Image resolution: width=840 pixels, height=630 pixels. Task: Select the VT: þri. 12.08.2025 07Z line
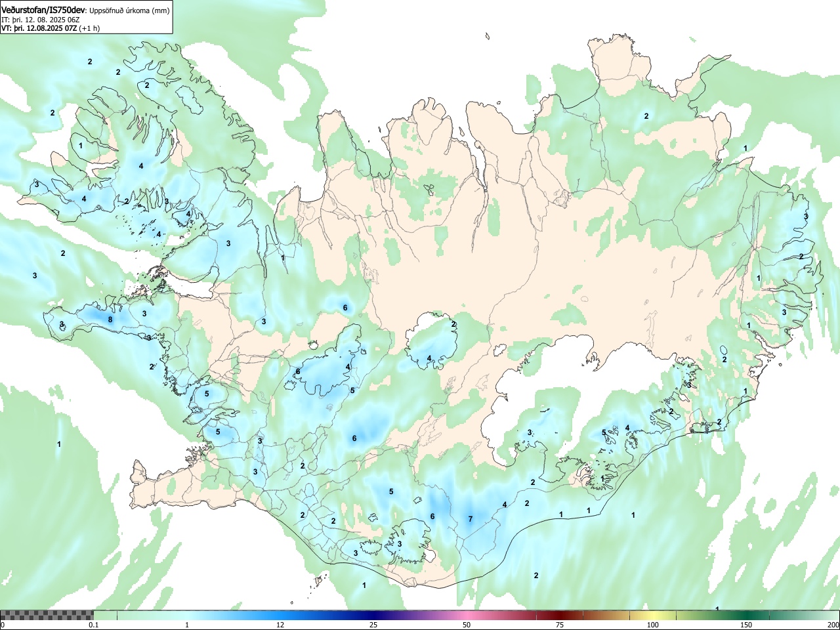click(39, 28)
